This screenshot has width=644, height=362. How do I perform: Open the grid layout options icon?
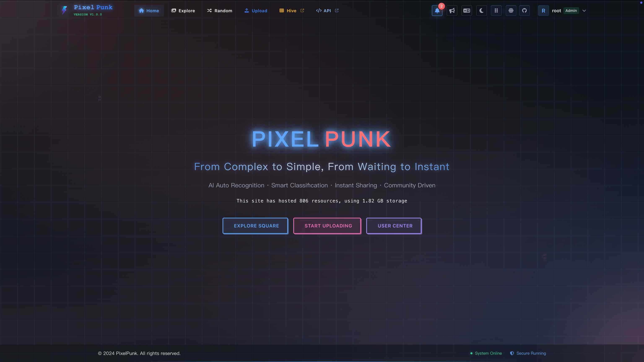coord(496,11)
